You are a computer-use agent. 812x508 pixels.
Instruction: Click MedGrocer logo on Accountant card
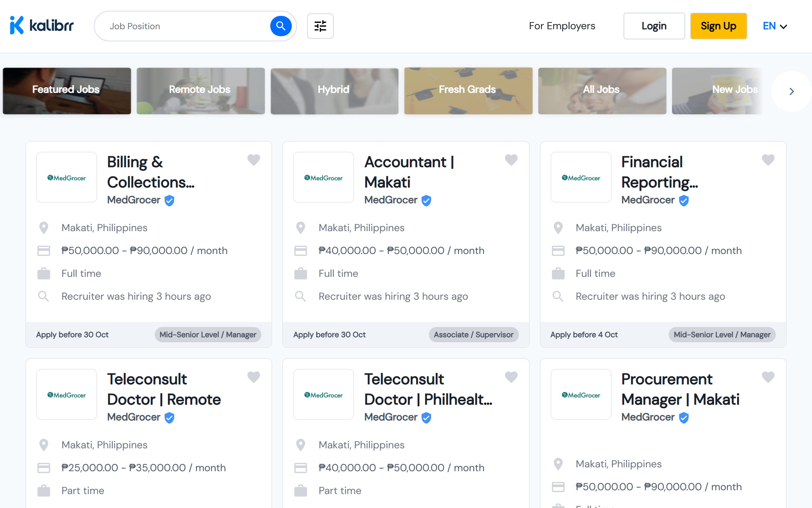pos(324,177)
